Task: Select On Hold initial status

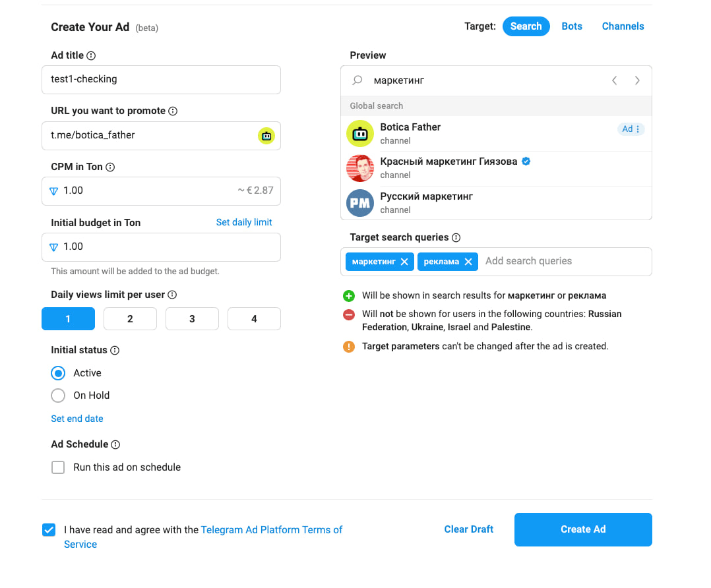Action: (58, 396)
